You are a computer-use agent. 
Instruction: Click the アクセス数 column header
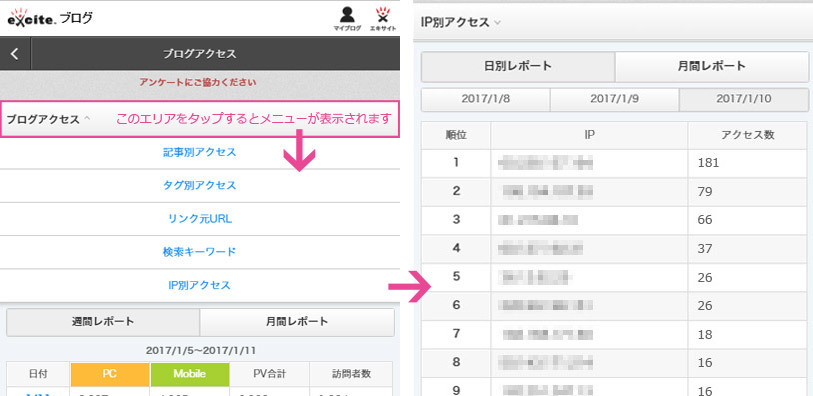748,135
